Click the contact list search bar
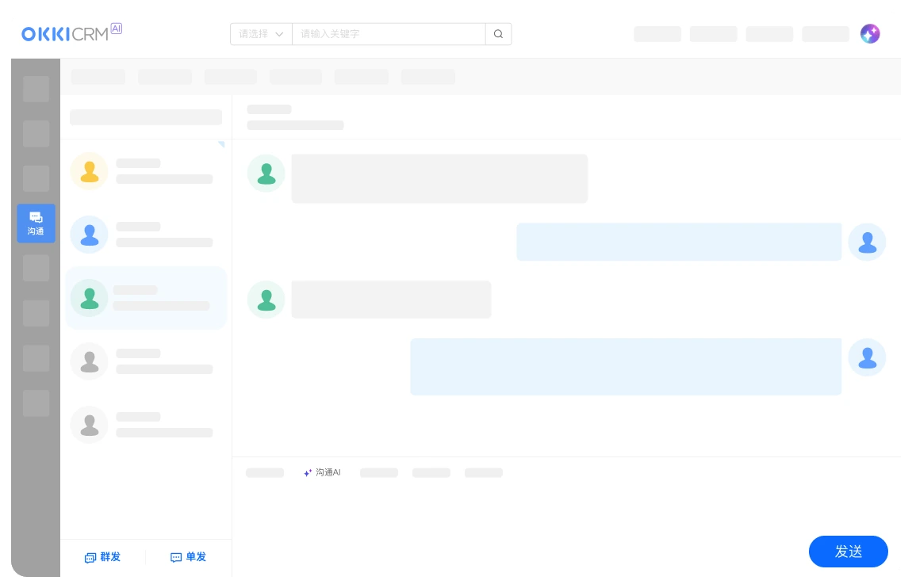The height and width of the screenshot is (588, 912). (x=146, y=117)
